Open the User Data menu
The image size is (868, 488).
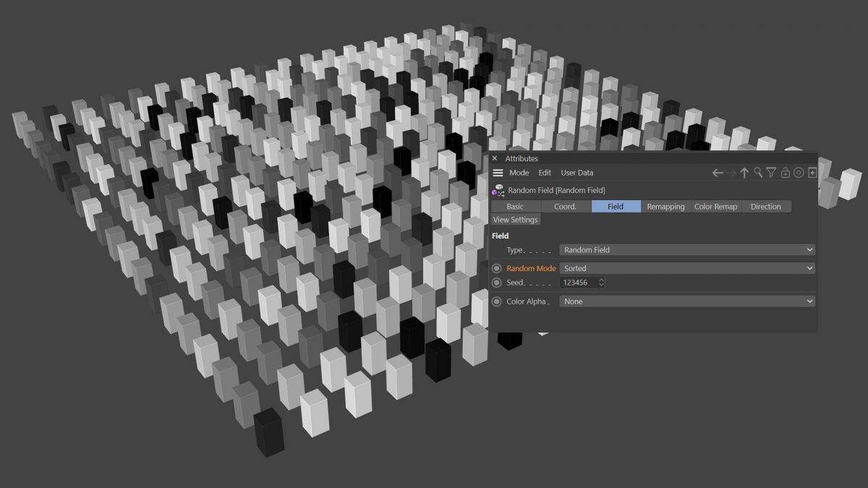(576, 173)
